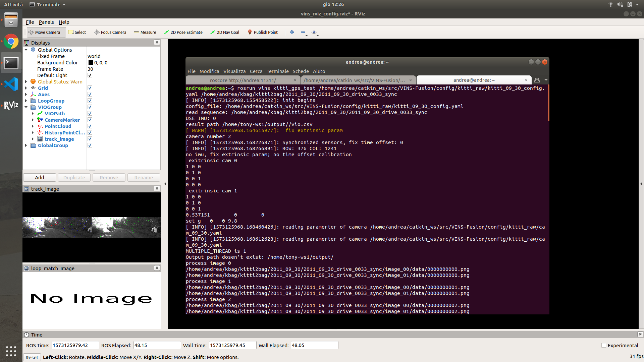Image resolution: width=644 pixels, height=362 pixels.
Task: Click Reset in the Time panel
Action: [32, 357]
